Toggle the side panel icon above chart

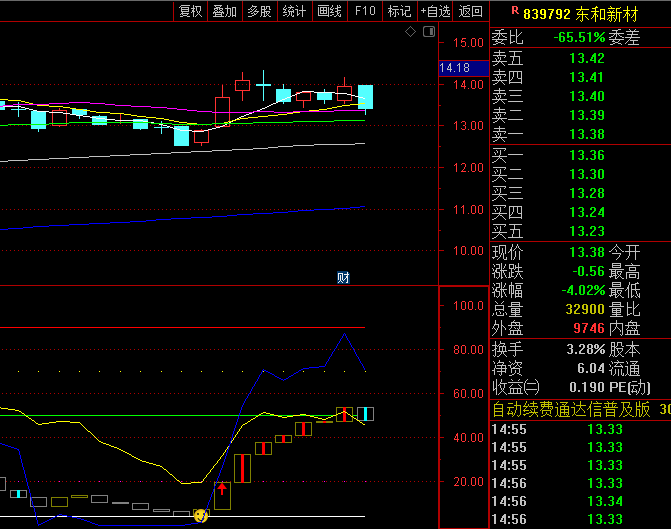click(429, 31)
